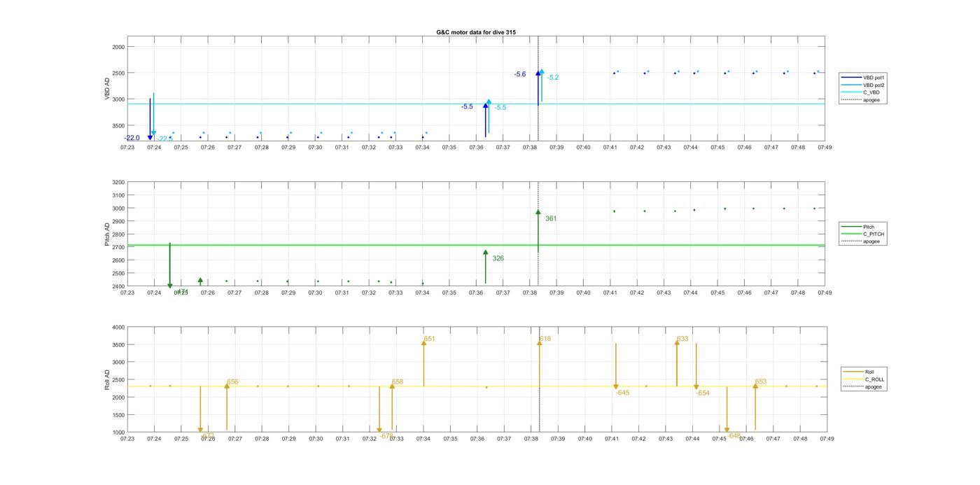The image size is (980, 485).
Task: Click the '3200' tick on Pitch axis
Action: [117, 182]
